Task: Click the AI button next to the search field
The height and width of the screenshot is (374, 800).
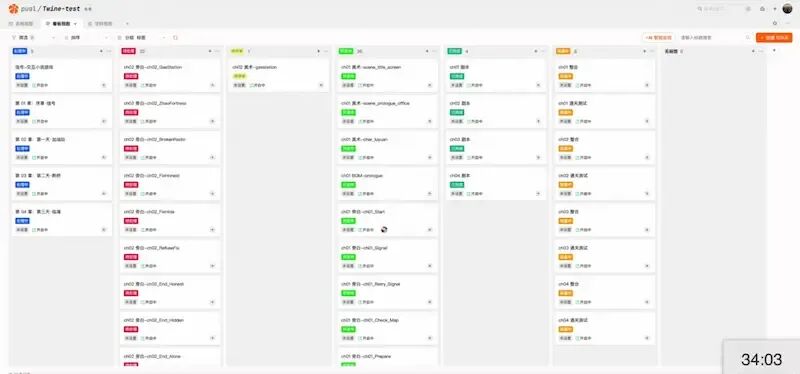Action: point(659,37)
